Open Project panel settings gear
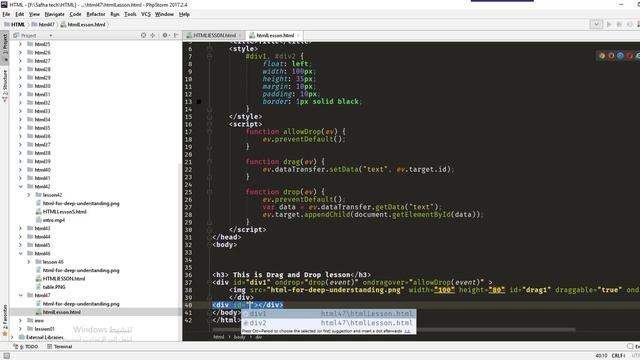The height and width of the screenshot is (360, 640). click(165, 36)
